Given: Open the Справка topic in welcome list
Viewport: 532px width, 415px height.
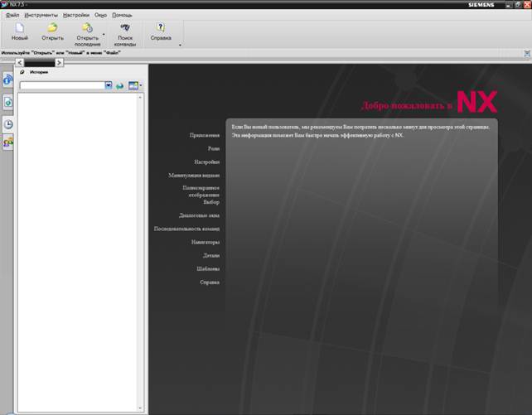Looking at the screenshot, I should [x=210, y=282].
